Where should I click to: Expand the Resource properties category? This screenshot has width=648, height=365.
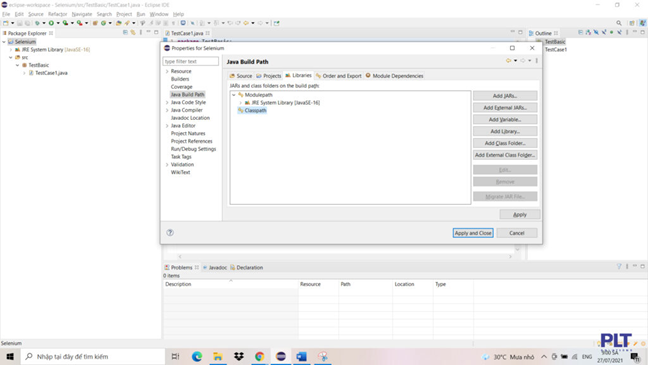click(167, 71)
